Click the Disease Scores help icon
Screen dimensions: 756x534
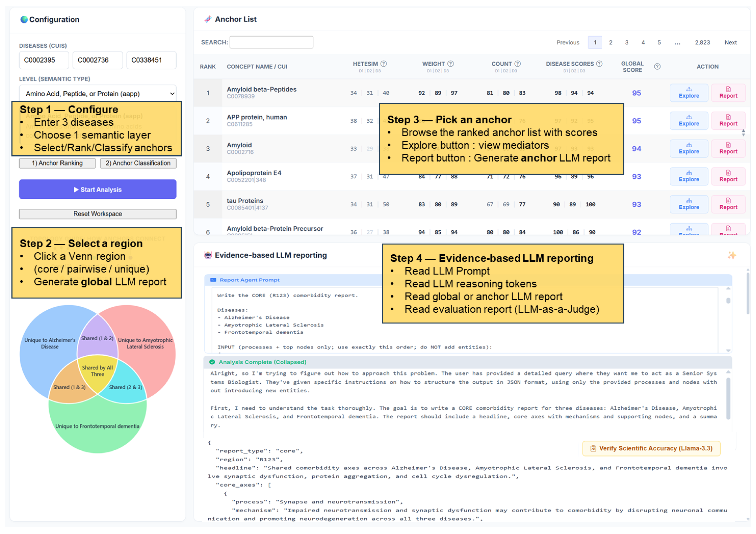coord(600,64)
